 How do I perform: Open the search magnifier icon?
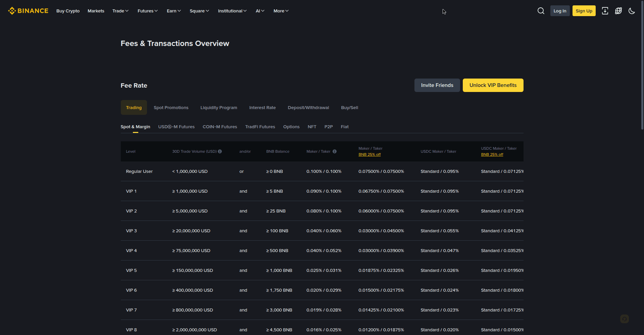click(x=541, y=11)
